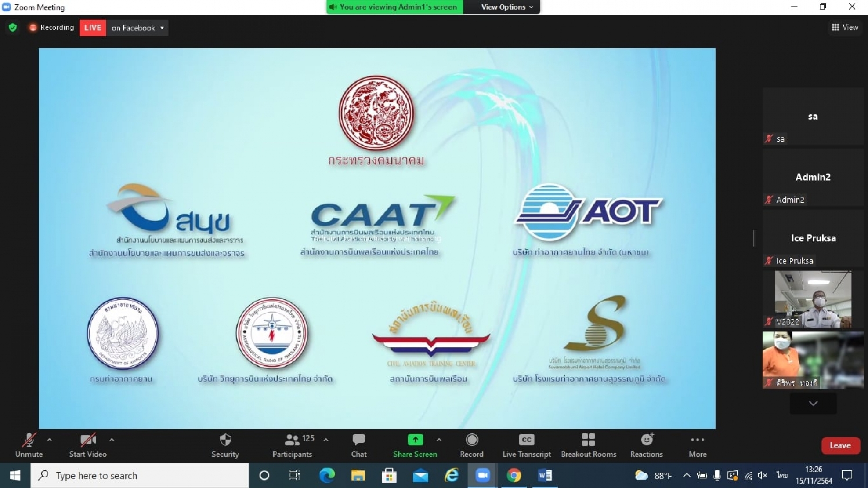Click the Recording indicator
Viewport: 868px width, 488px height.
(x=51, y=27)
